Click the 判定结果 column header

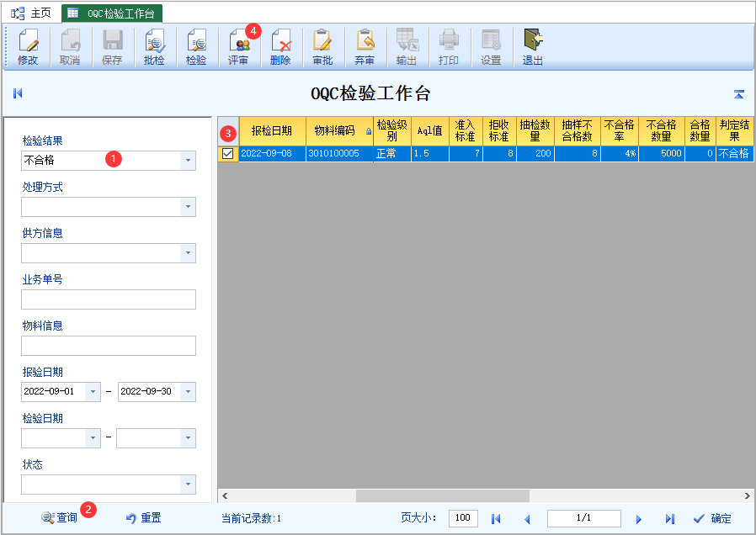pos(735,131)
